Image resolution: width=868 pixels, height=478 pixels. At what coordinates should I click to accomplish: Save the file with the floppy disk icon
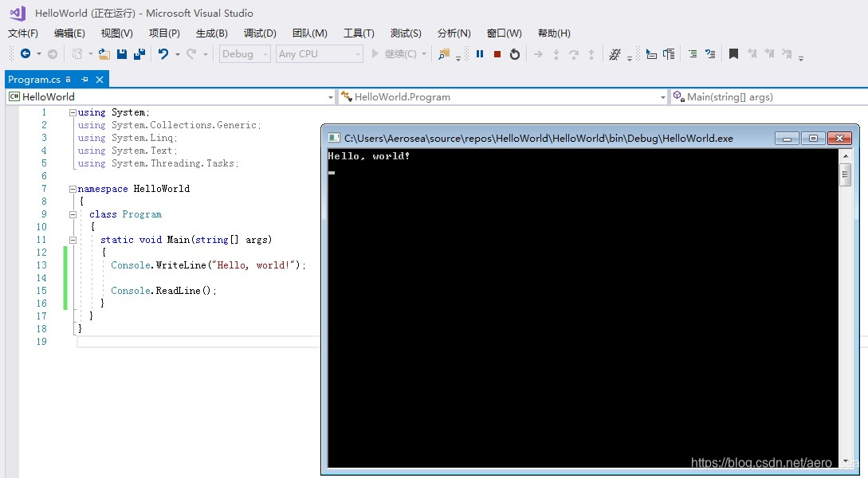(122, 53)
